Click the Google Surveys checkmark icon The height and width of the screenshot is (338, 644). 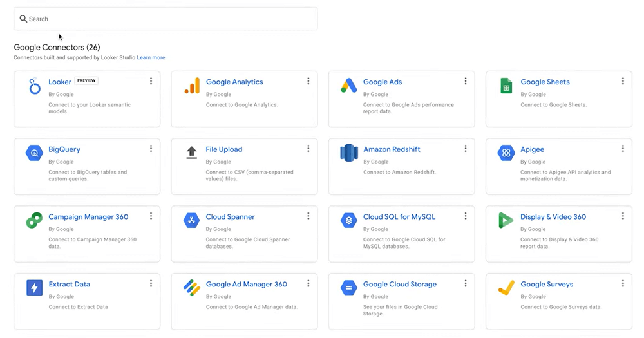506,288
